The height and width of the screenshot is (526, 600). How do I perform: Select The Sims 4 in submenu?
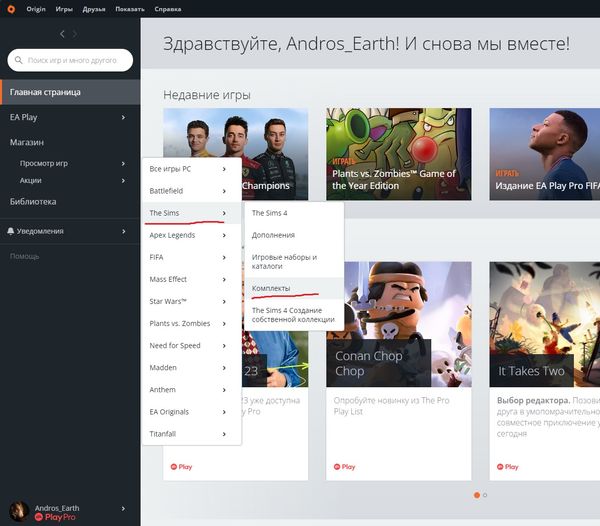(x=294, y=213)
